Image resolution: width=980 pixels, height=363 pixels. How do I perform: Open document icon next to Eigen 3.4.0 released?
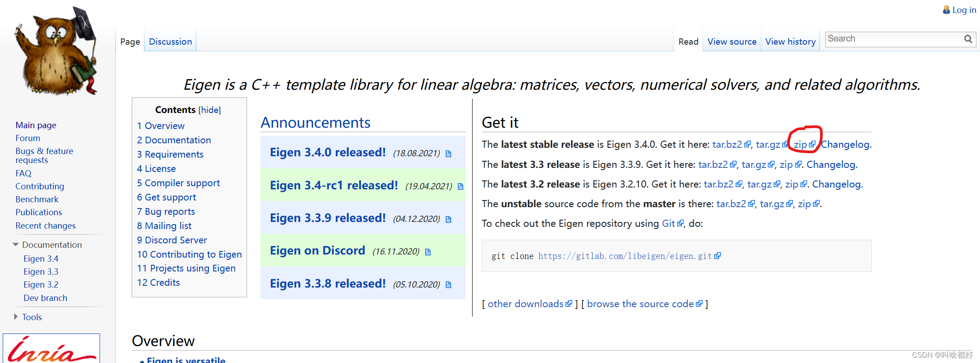point(448,154)
